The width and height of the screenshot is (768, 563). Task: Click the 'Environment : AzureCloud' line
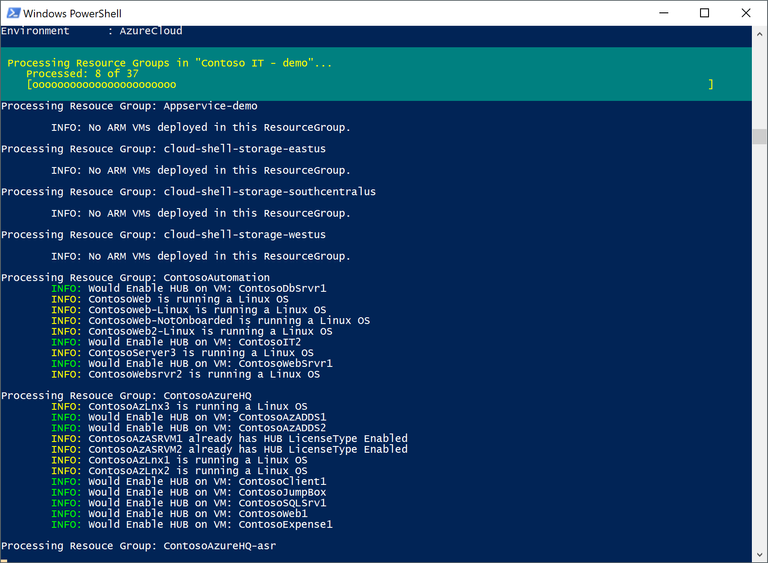pyautogui.click(x=92, y=31)
